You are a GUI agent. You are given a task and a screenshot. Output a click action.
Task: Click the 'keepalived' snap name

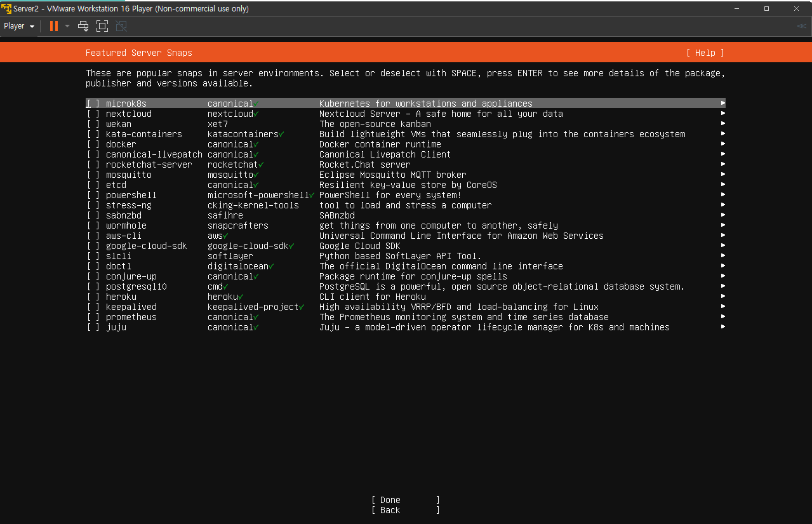tap(131, 307)
